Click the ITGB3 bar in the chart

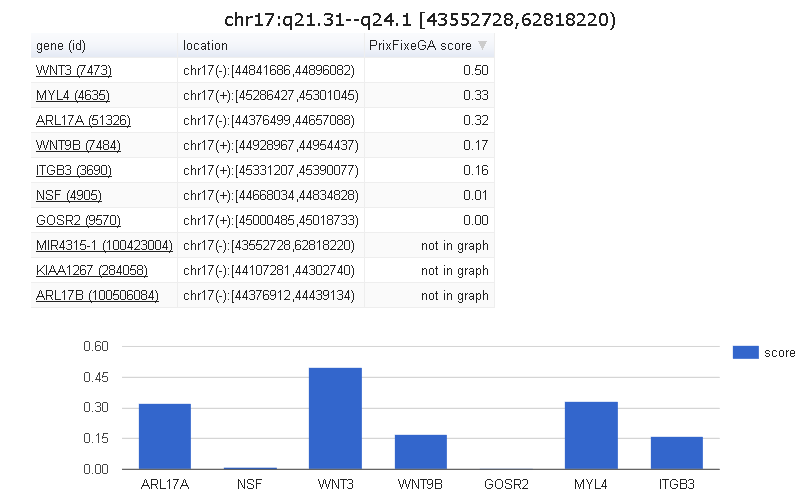pos(676,453)
